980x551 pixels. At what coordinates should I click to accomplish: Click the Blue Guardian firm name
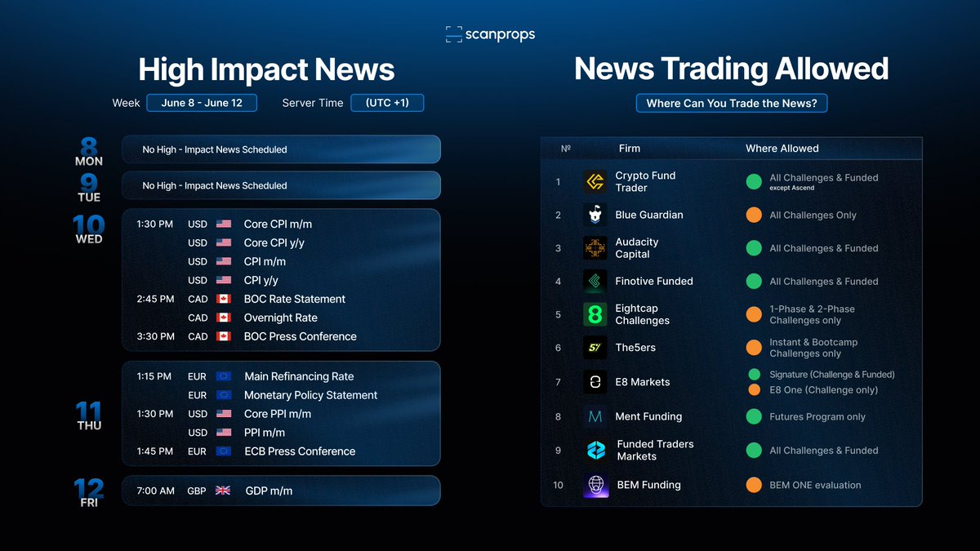(x=649, y=215)
